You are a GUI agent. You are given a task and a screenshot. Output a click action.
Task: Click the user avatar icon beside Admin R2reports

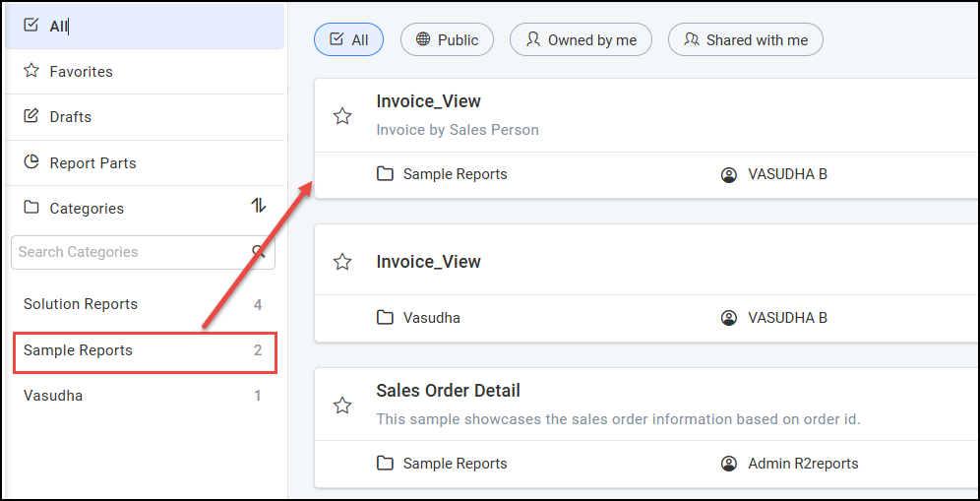[x=729, y=464]
